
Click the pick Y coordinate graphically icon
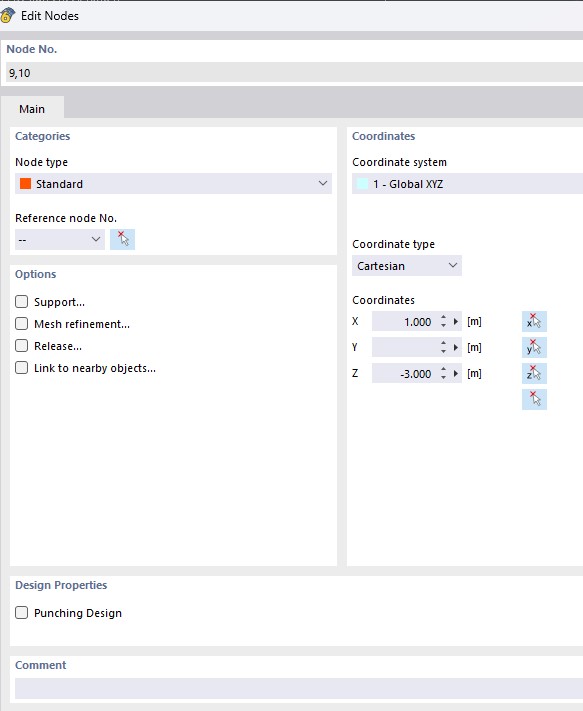pos(534,348)
